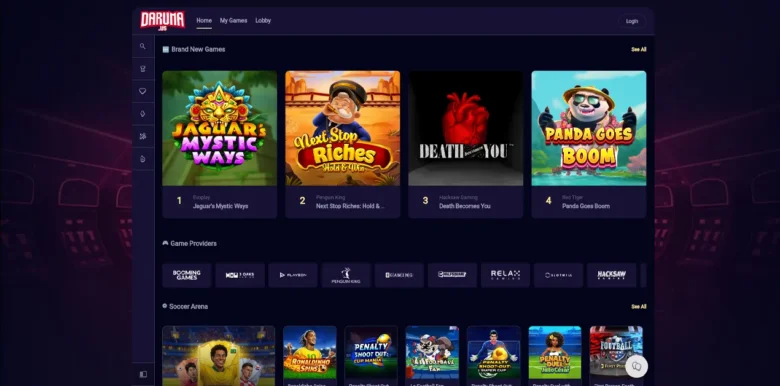Switch to the Lobby tab
The width and height of the screenshot is (780, 386).
[263, 21]
